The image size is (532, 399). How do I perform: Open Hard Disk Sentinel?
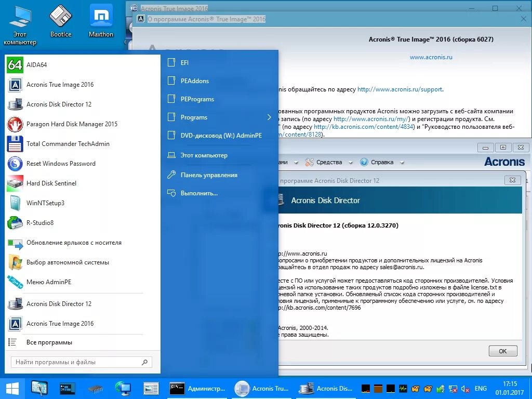point(51,183)
